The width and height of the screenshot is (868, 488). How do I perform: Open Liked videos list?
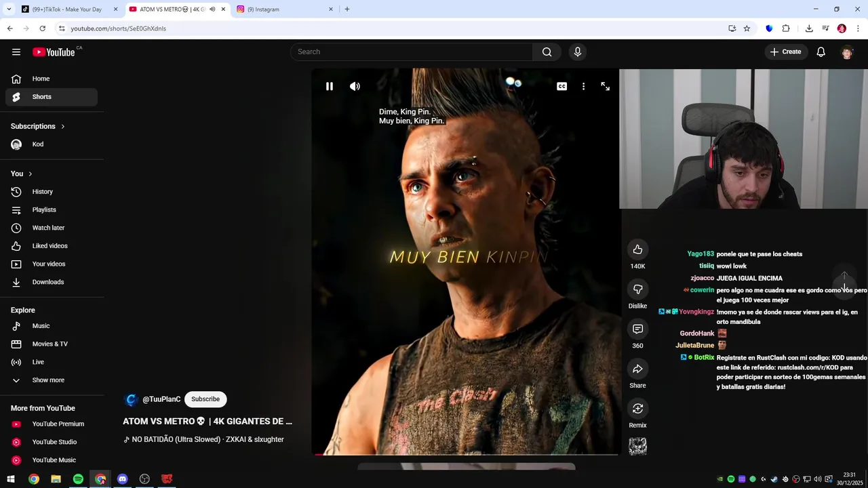(x=52, y=246)
